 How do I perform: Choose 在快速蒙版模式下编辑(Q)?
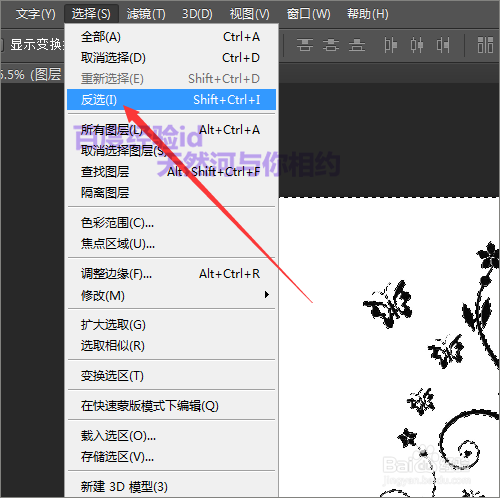pyautogui.click(x=171, y=406)
